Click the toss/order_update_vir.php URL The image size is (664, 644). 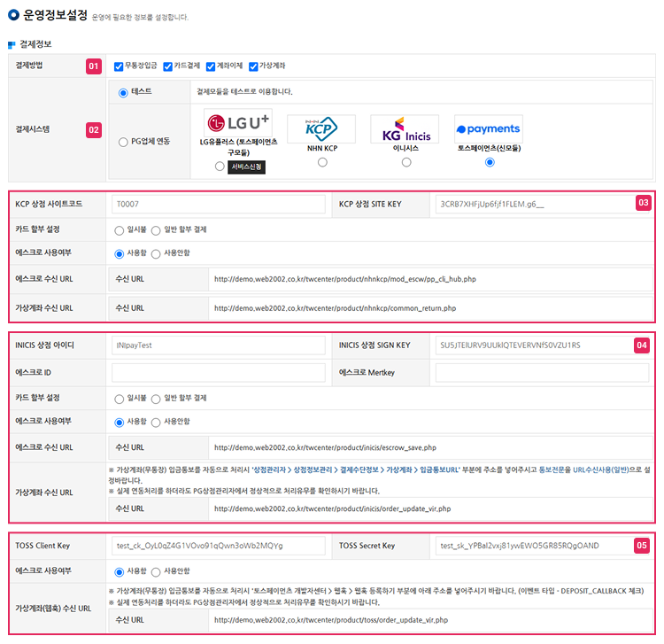331,620
